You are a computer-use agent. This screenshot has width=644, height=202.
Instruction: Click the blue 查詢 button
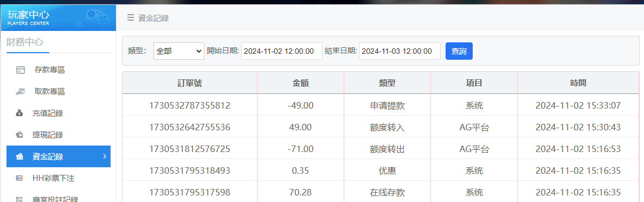459,51
